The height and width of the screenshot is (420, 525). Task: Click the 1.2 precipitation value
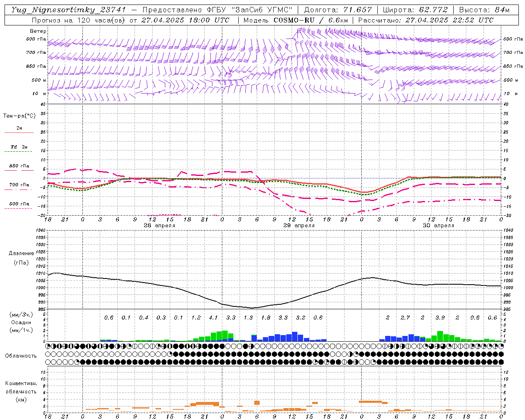click(196, 317)
